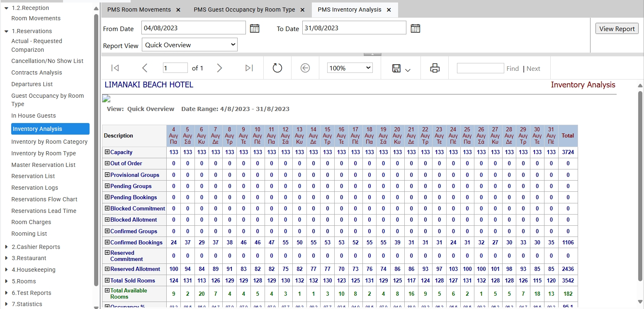
Task: Open Departures List report link
Action: [x=32, y=84]
